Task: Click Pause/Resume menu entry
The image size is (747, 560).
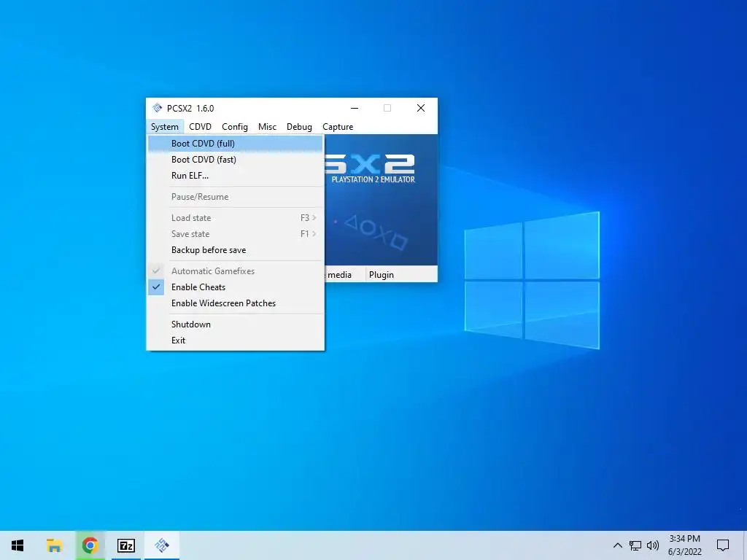Action: click(x=236, y=197)
